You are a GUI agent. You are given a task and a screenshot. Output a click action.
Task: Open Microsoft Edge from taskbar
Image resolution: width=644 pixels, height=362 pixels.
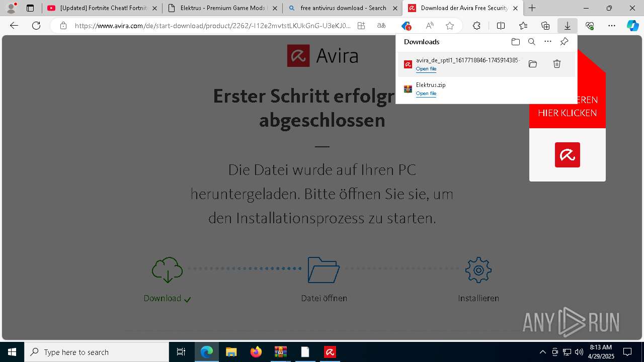[207, 352]
